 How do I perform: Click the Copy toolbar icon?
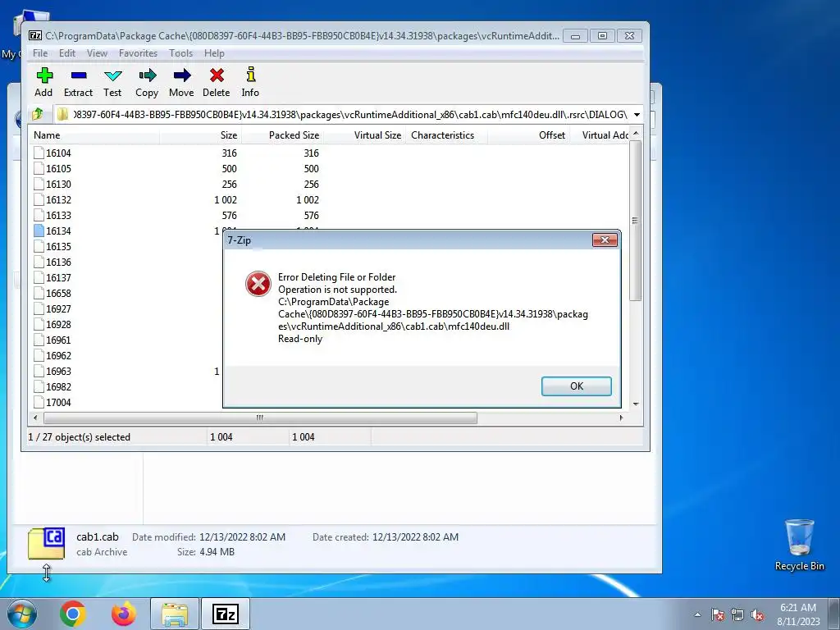pyautogui.click(x=148, y=75)
